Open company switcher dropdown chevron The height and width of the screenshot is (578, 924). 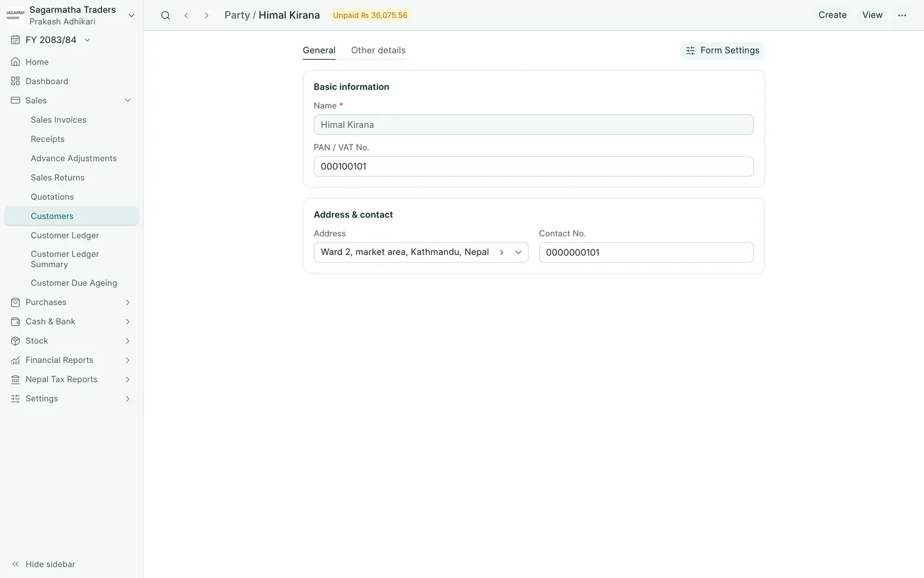(x=132, y=15)
